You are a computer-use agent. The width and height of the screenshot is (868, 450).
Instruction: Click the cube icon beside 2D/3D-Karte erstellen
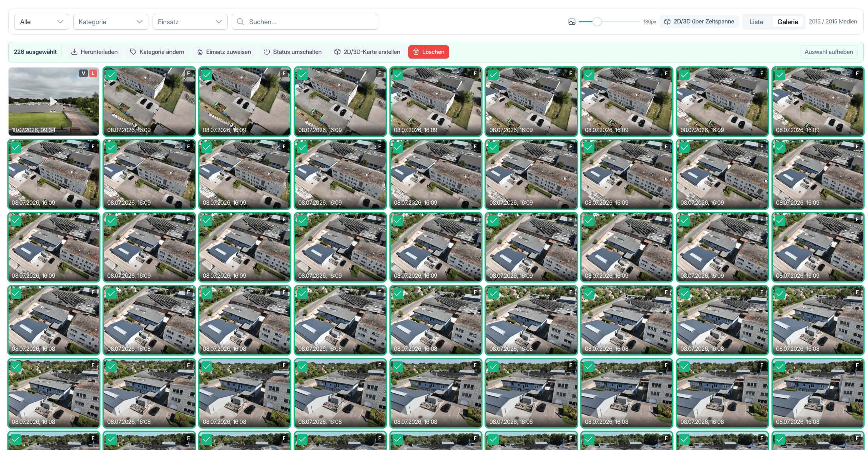pos(338,52)
